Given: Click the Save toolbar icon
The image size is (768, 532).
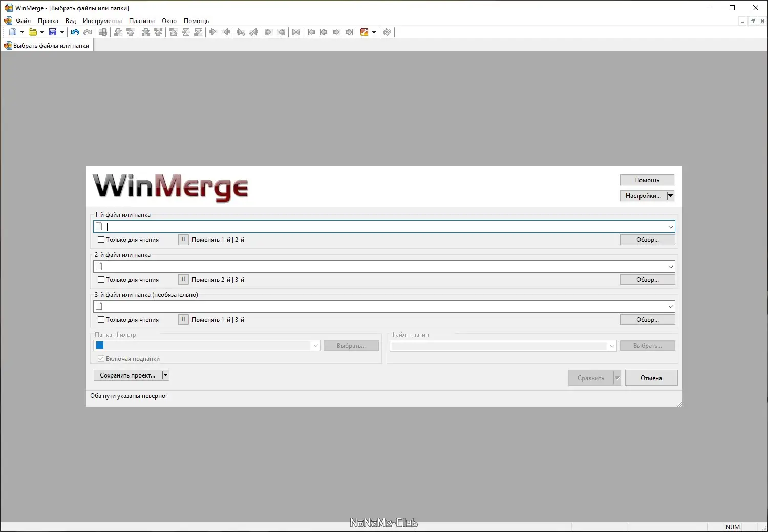Looking at the screenshot, I should [x=53, y=32].
